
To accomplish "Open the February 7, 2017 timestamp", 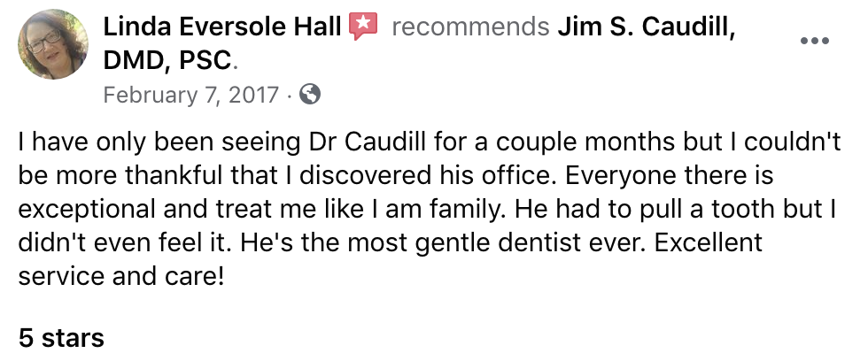I will (x=190, y=95).
